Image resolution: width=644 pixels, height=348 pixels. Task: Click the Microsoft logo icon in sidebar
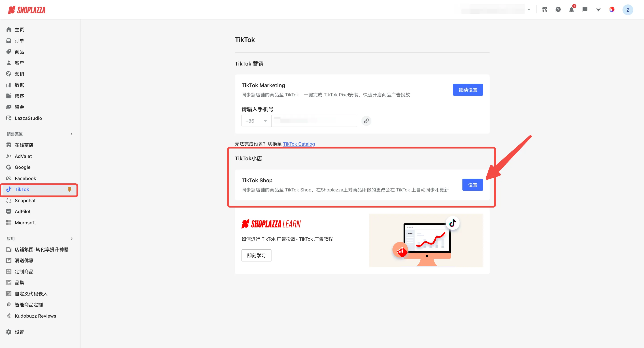click(9, 223)
